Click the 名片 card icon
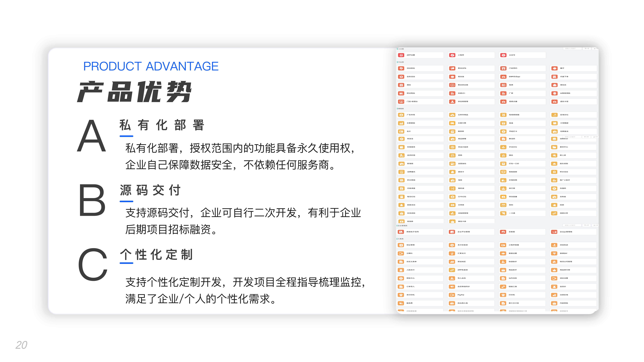This screenshot has height=362, width=644. click(401, 131)
